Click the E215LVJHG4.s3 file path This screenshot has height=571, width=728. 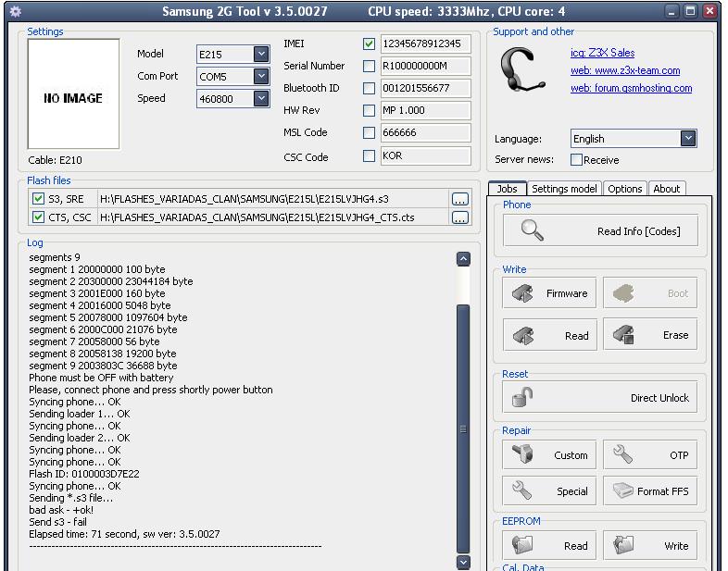pyautogui.click(x=245, y=199)
